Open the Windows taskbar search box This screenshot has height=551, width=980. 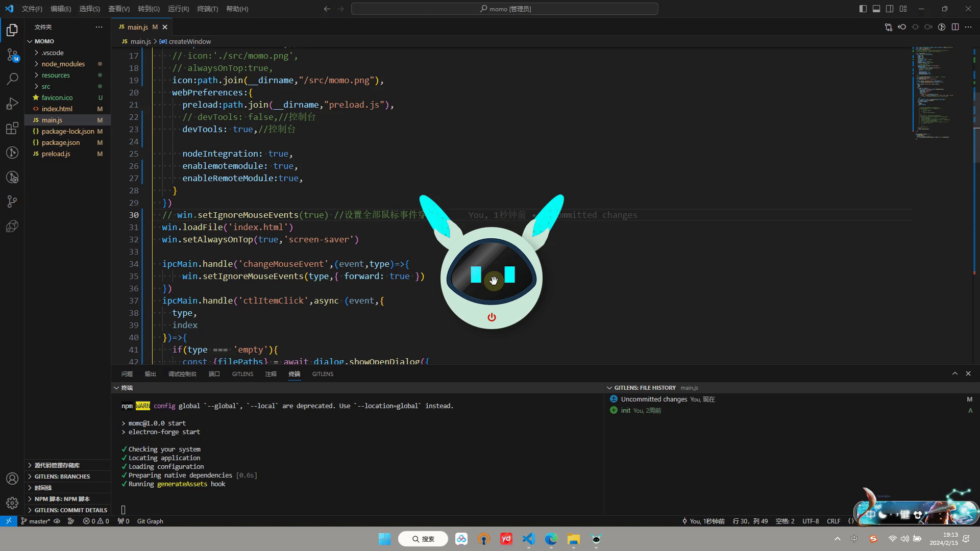coord(423,539)
